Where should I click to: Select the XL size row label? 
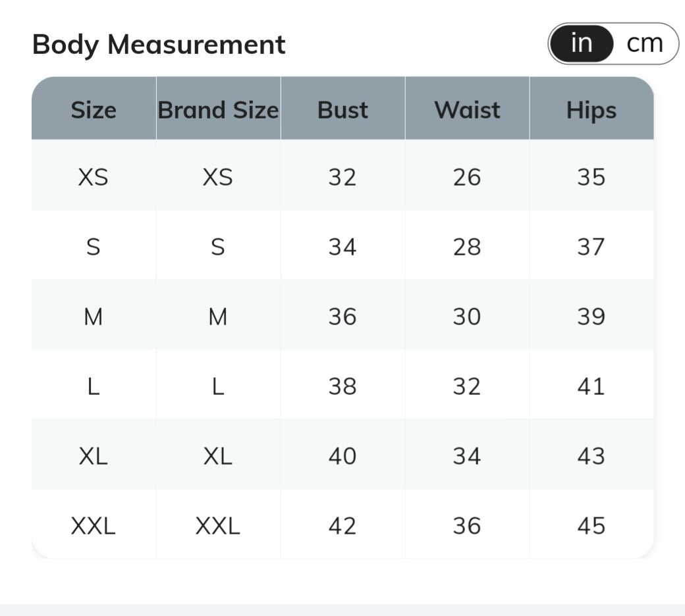pos(94,456)
